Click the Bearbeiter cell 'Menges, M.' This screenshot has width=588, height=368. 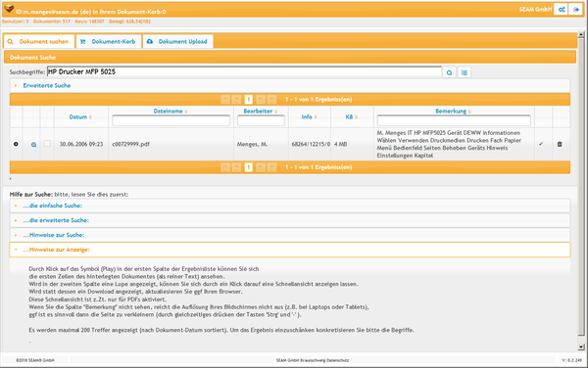pyautogui.click(x=253, y=144)
